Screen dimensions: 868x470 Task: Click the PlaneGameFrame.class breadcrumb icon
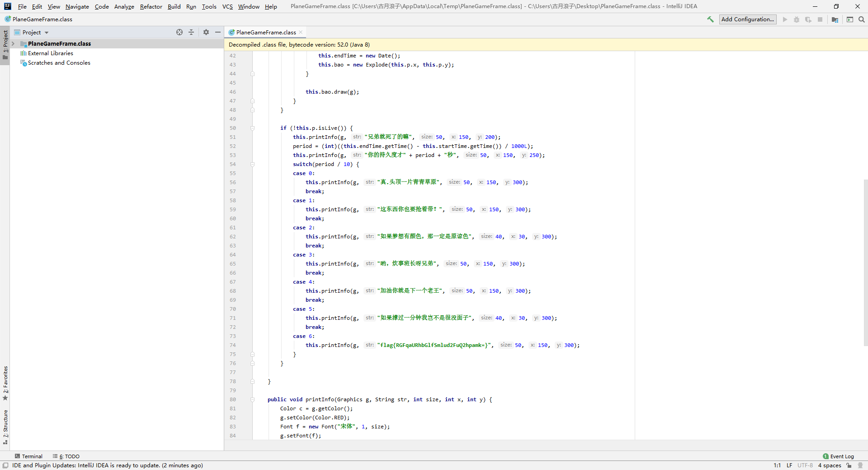(x=8, y=19)
